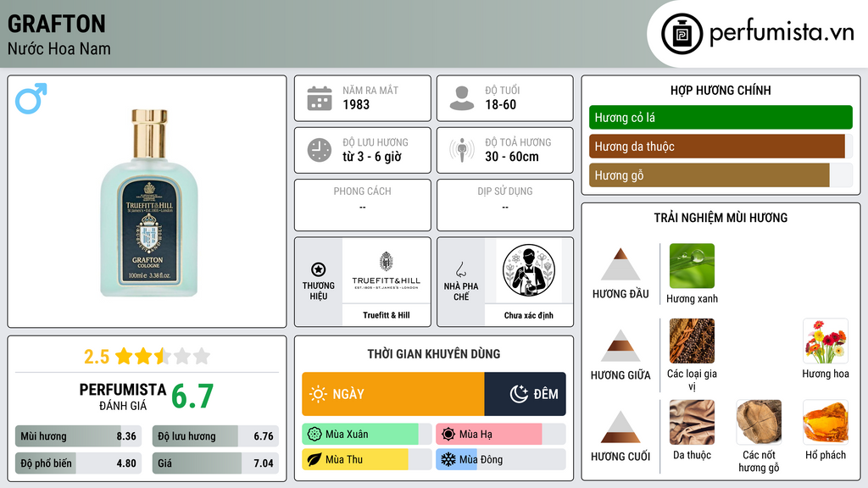
Task: Click the calendar icon beside Năm ra mắt
Action: point(320,98)
